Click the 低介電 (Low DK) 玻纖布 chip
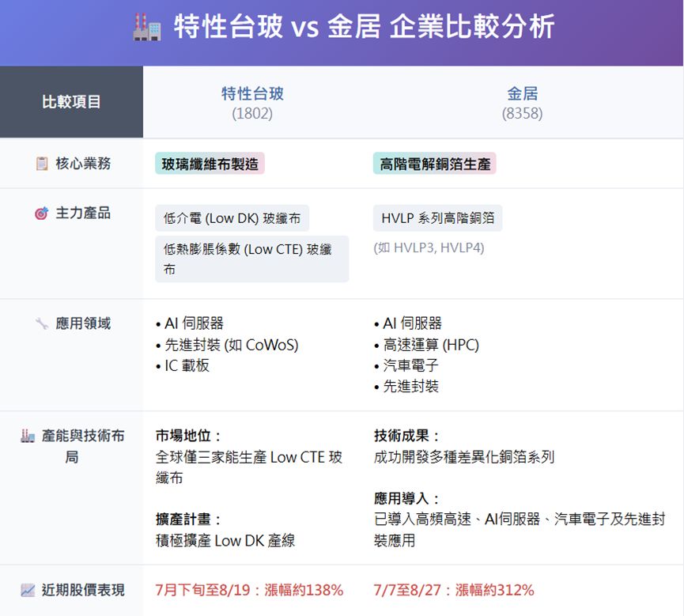684x616 pixels. tap(232, 218)
